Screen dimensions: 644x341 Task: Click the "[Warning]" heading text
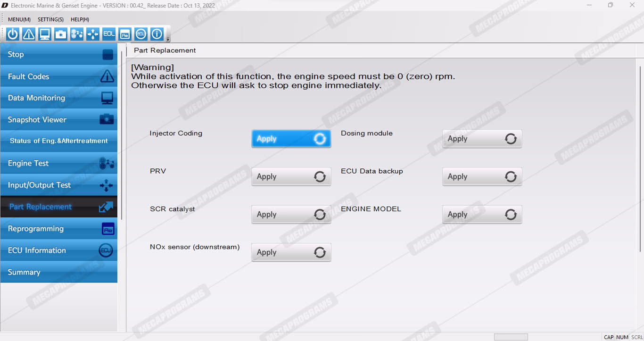pos(152,67)
